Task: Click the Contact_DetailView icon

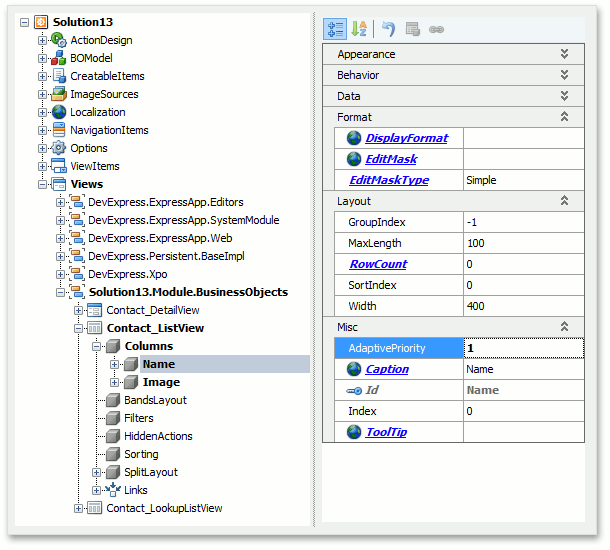Action: tap(95, 310)
